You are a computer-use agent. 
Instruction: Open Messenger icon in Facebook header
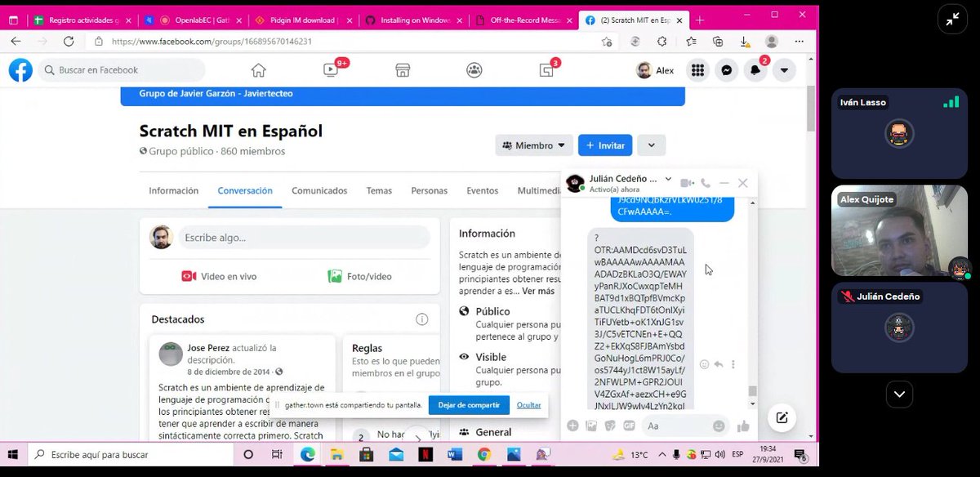726,70
